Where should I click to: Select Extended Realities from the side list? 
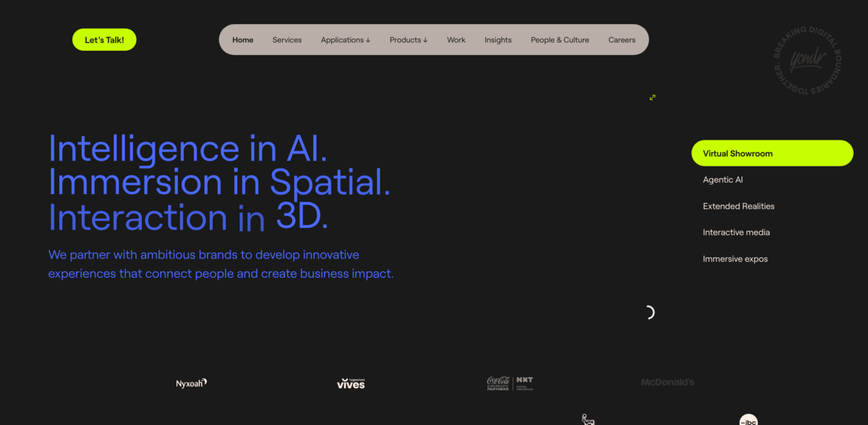(739, 206)
